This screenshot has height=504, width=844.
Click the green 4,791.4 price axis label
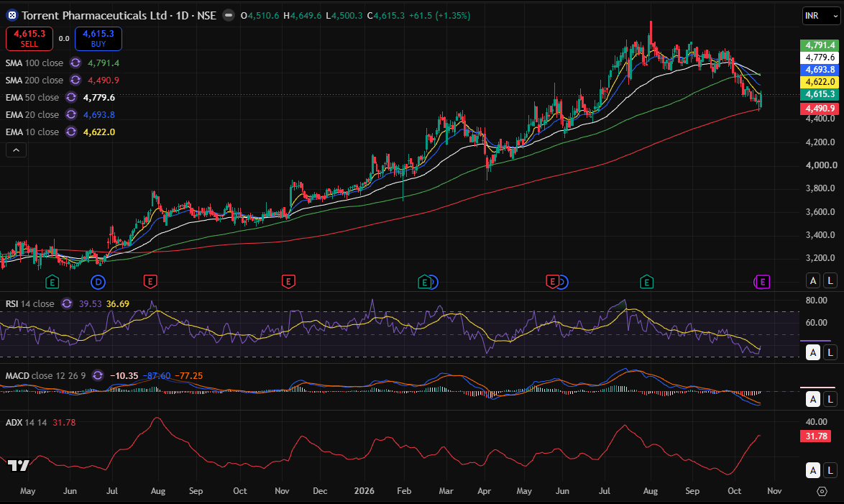pyautogui.click(x=820, y=45)
